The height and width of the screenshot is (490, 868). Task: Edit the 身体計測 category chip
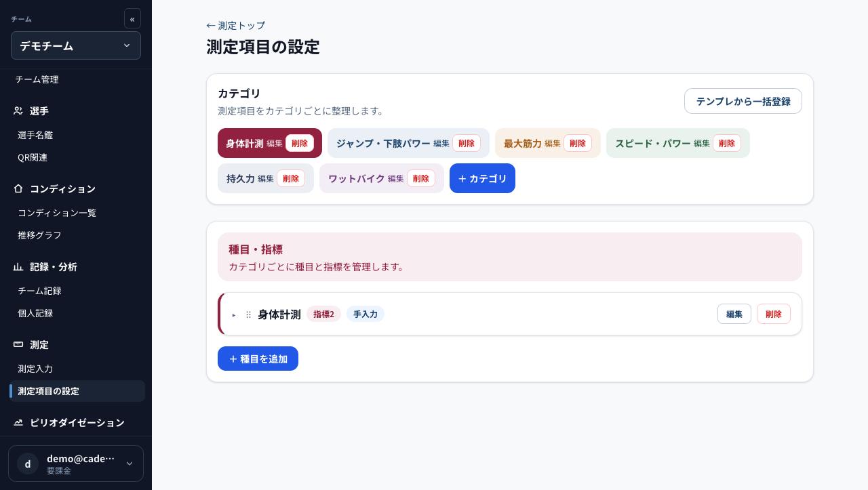click(275, 143)
